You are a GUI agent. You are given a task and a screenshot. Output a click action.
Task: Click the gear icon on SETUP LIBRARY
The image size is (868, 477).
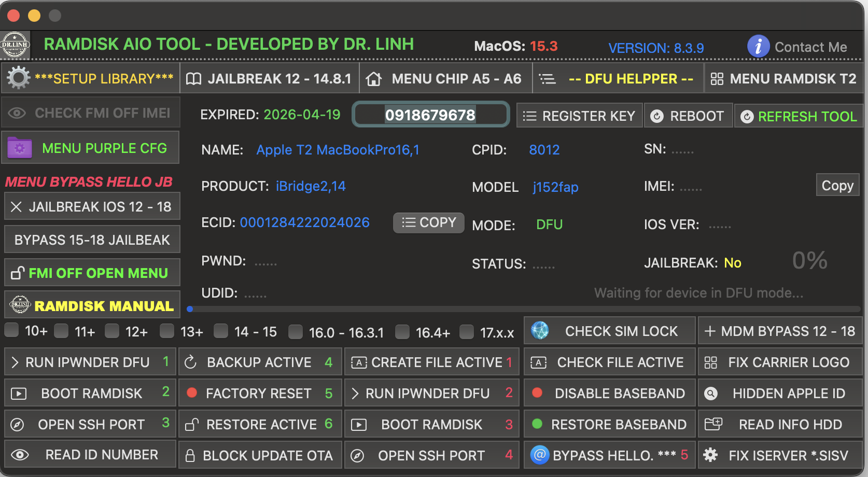(x=19, y=78)
